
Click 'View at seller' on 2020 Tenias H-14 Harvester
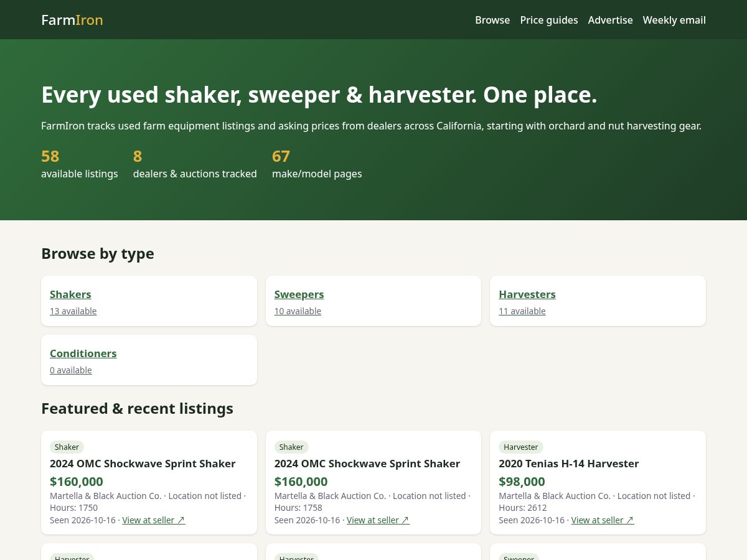[x=603, y=520]
